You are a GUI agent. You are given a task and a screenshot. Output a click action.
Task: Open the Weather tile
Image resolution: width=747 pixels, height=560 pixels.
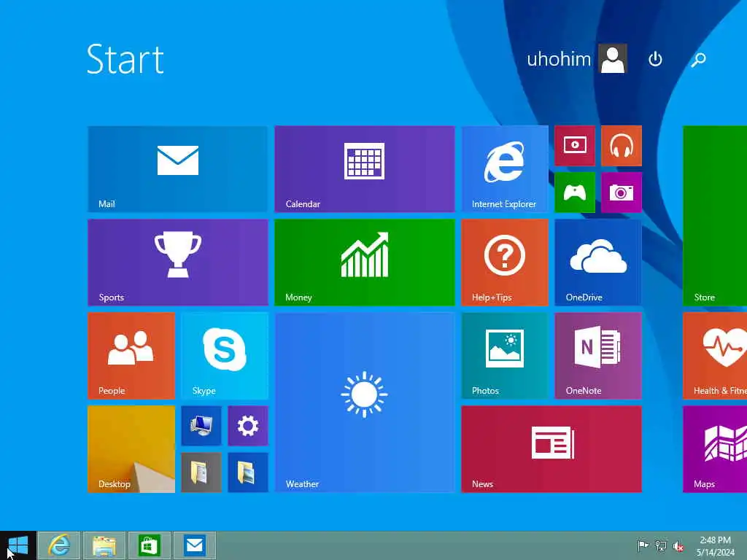(365, 402)
